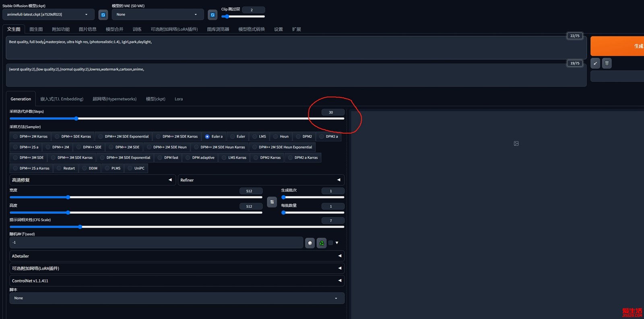Open the SD VAE dropdown
This screenshot has width=644, height=319.
coord(158,14)
